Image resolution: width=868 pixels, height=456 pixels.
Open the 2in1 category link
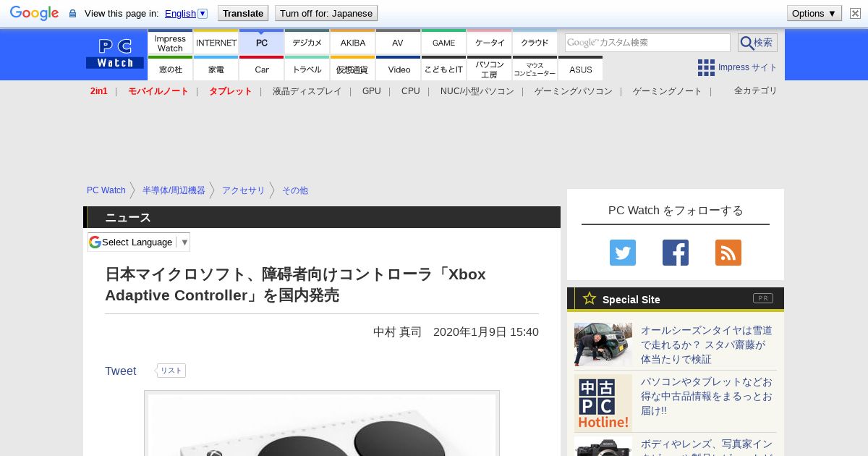click(99, 91)
